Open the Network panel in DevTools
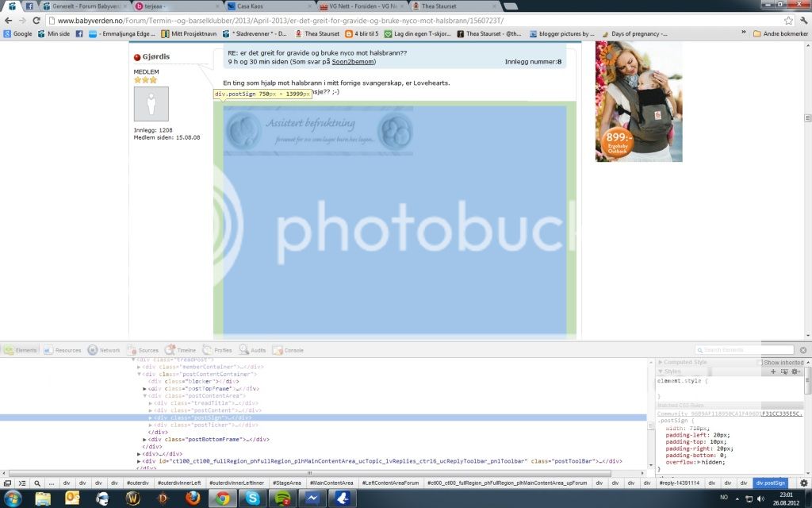The width and height of the screenshot is (812, 508). point(104,350)
